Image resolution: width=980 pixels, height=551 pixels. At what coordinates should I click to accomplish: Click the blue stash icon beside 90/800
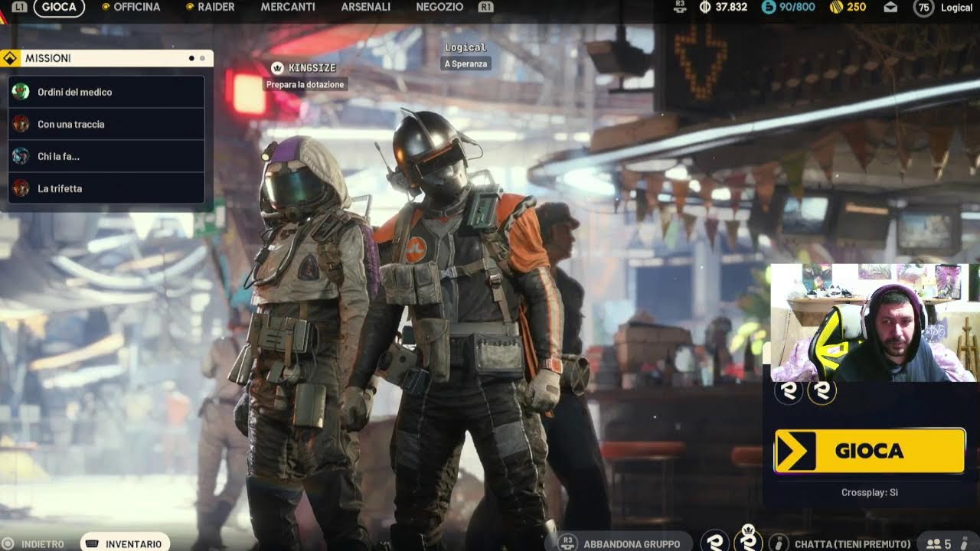click(769, 7)
